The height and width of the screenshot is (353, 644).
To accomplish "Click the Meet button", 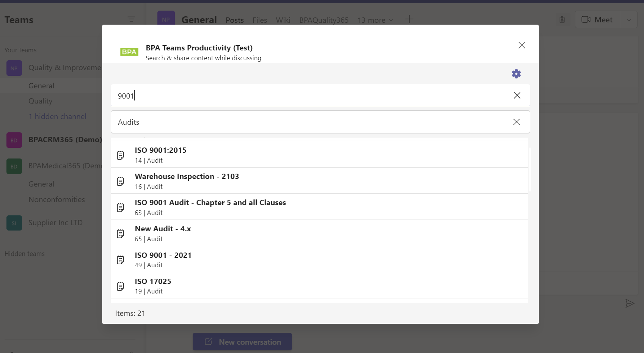I will [x=597, y=20].
